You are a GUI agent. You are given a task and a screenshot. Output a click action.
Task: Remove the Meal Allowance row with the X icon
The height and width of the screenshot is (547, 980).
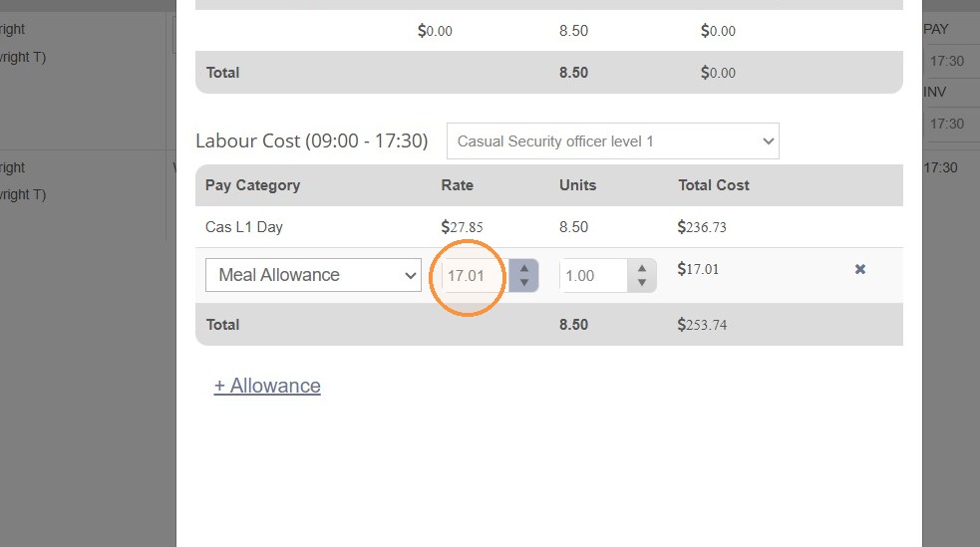pos(860,269)
